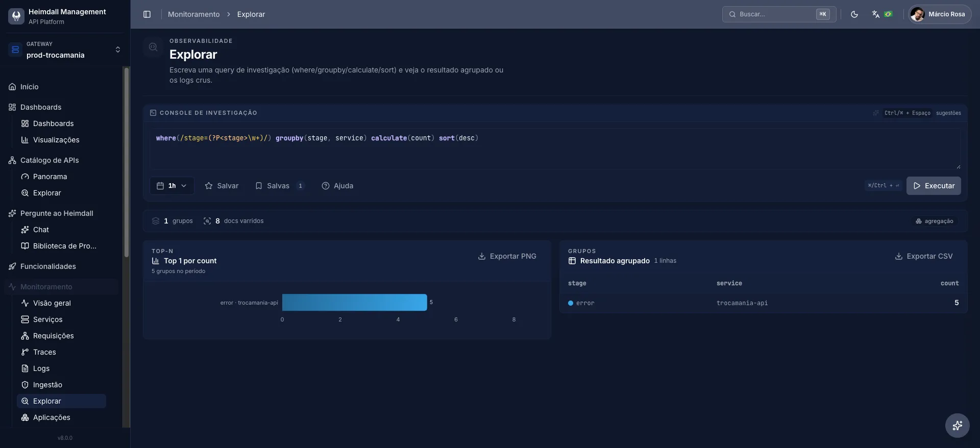980x448 pixels.
Task: Open the language translation selector
Action: pyautogui.click(x=882, y=14)
